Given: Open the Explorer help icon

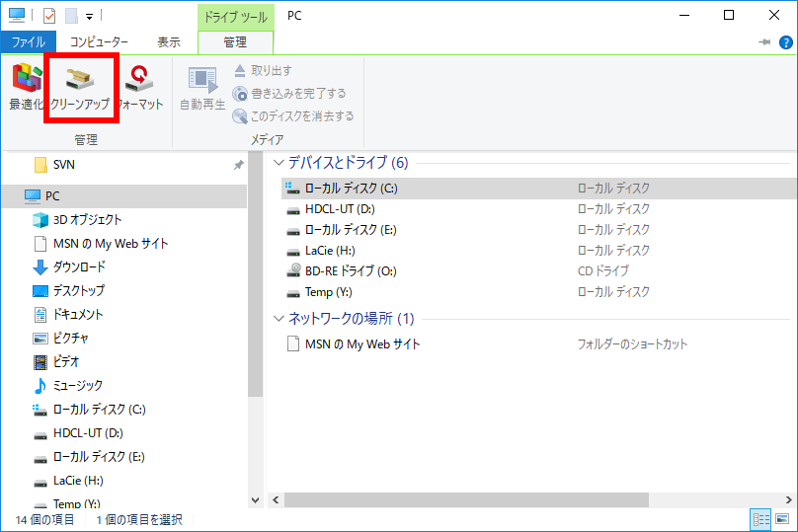Looking at the screenshot, I should [786, 42].
